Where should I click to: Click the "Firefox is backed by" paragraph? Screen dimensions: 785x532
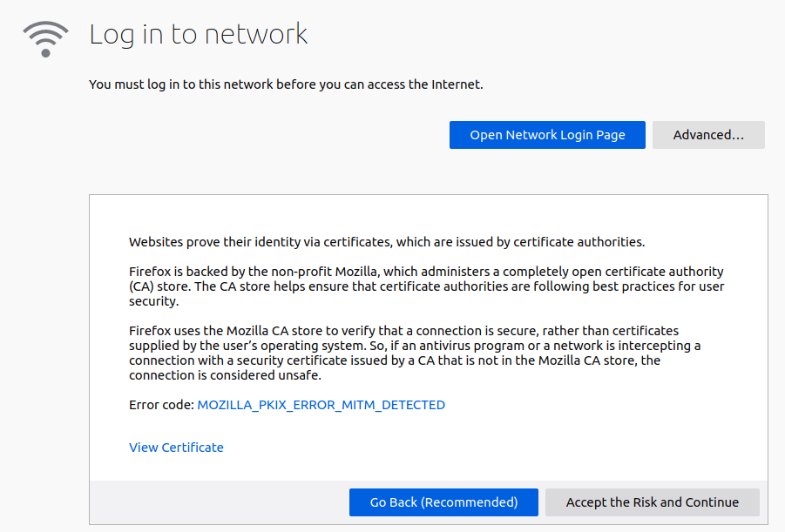click(x=425, y=286)
